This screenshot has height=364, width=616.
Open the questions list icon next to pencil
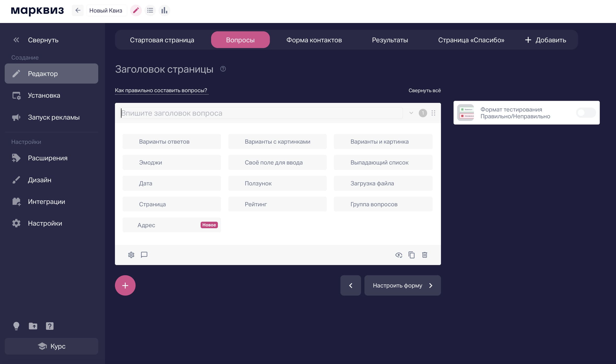coord(150,10)
